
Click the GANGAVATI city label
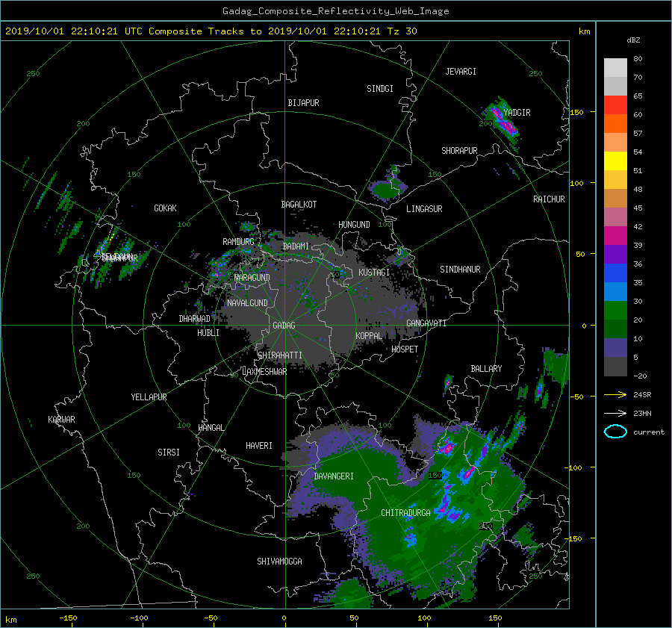click(x=426, y=323)
